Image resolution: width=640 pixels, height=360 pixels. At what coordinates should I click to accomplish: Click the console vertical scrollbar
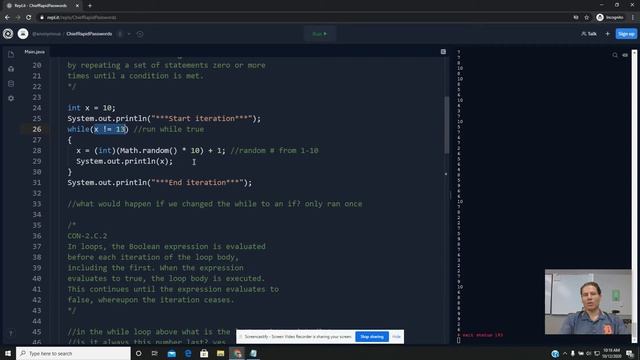634,196
